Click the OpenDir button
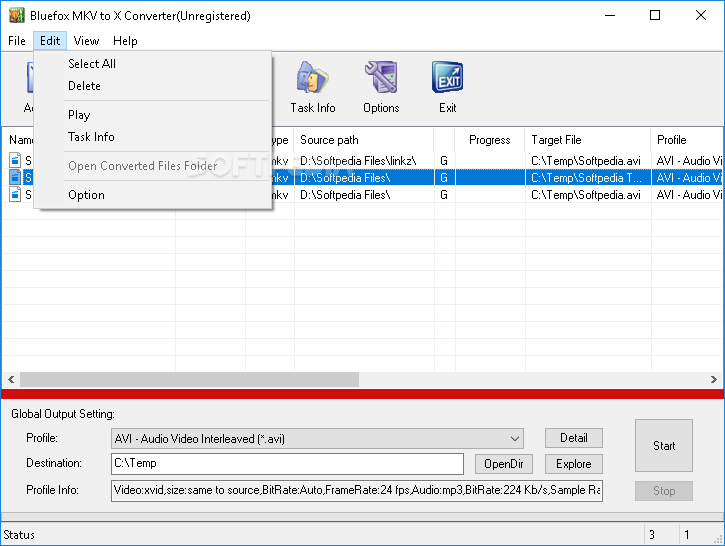 pyautogui.click(x=504, y=464)
